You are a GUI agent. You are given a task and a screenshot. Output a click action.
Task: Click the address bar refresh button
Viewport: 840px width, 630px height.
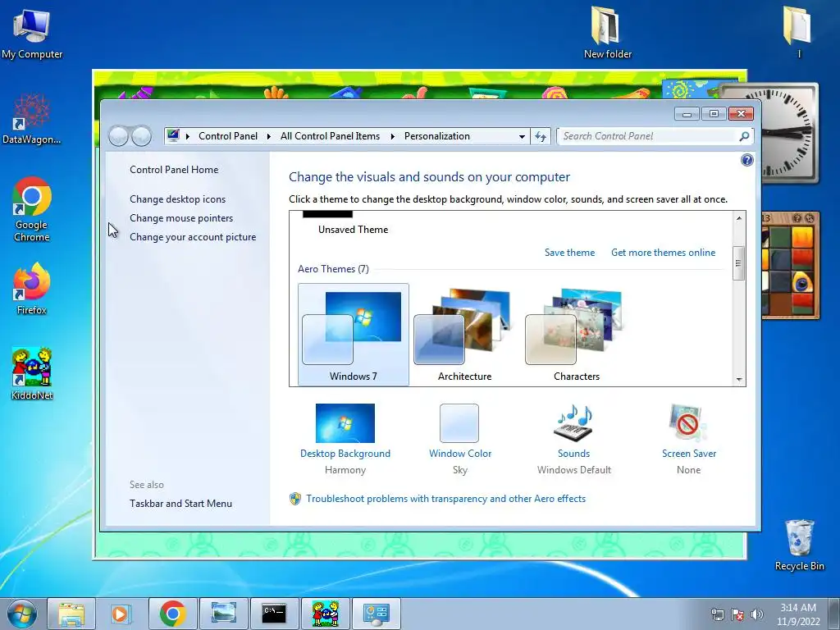click(541, 136)
